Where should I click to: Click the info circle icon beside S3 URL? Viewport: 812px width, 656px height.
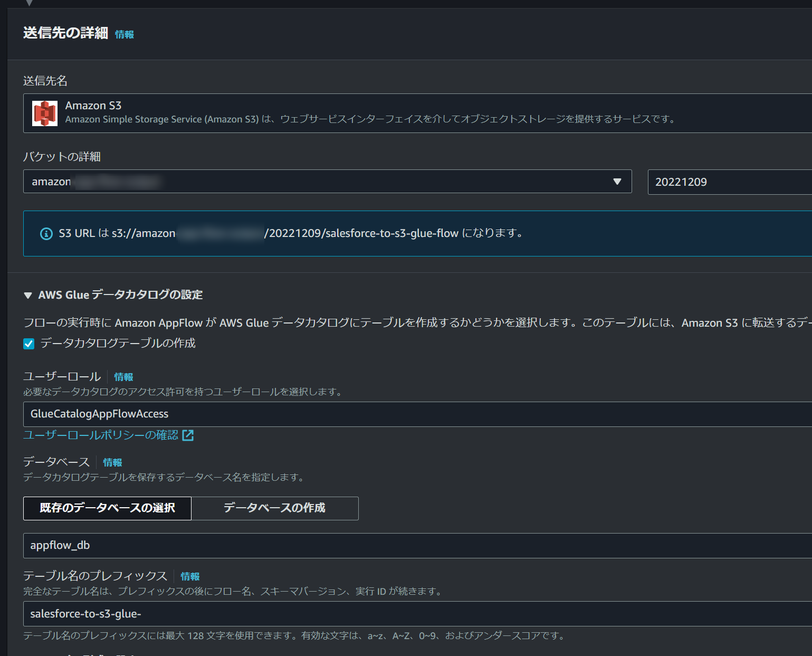click(46, 233)
